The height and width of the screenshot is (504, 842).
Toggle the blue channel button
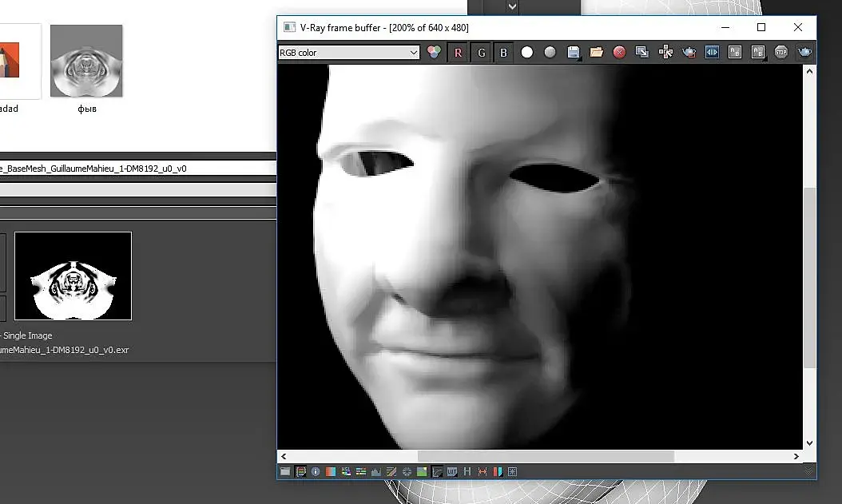coord(503,53)
